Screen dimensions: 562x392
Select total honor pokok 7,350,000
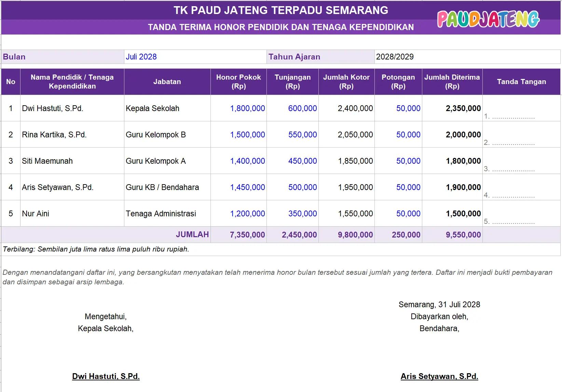(x=238, y=235)
